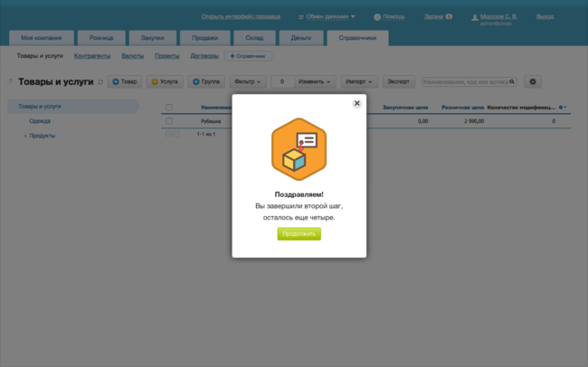Add a new Услуга item
This screenshot has height=367, width=588.
(x=165, y=81)
